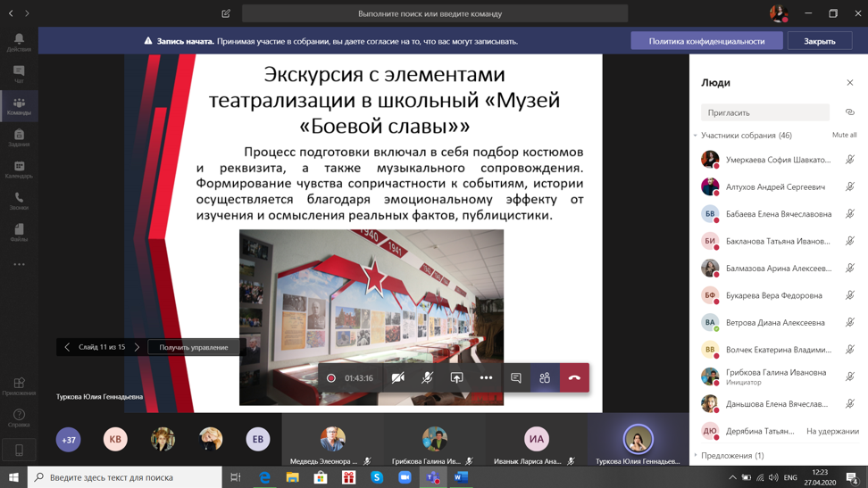This screenshot has width=868, height=488.
Task: Click the invite someone input field
Action: coord(765,112)
